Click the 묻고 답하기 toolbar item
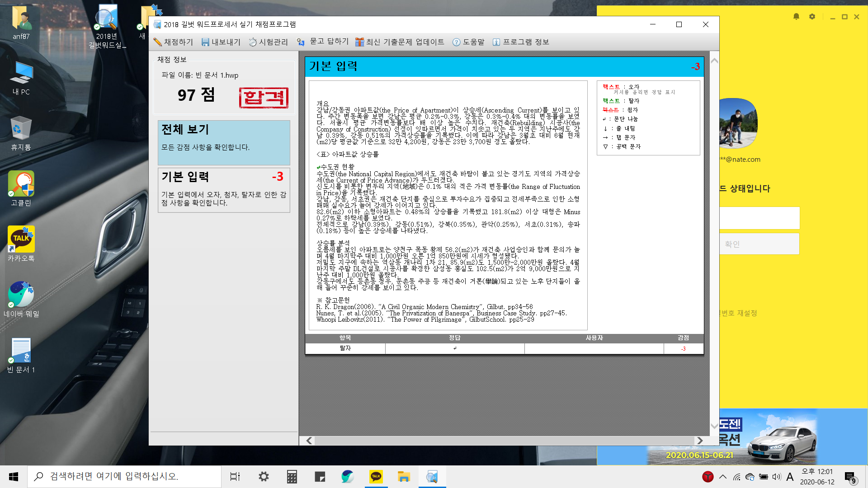Viewport: 868px width, 488px height. (x=323, y=42)
